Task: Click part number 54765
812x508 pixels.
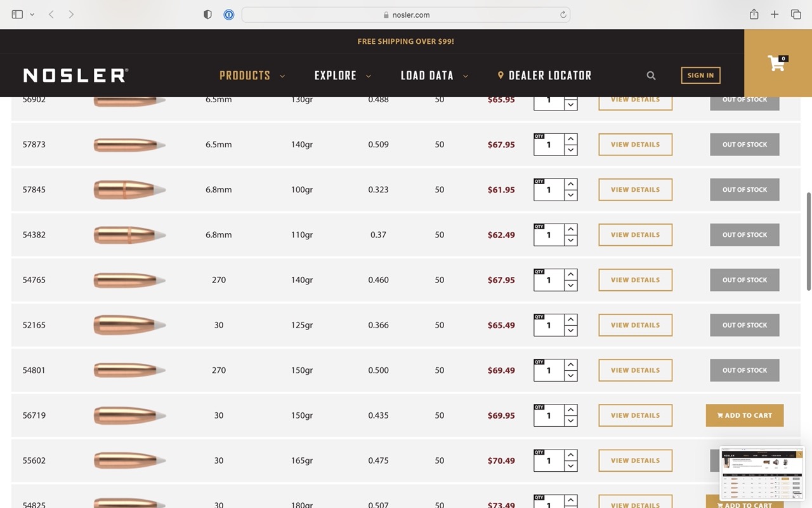Action: click(x=34, y=280)
